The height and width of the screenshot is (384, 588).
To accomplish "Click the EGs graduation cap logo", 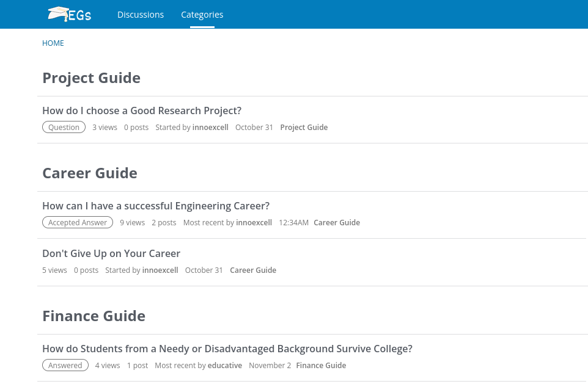I will [x=68, y=14].
